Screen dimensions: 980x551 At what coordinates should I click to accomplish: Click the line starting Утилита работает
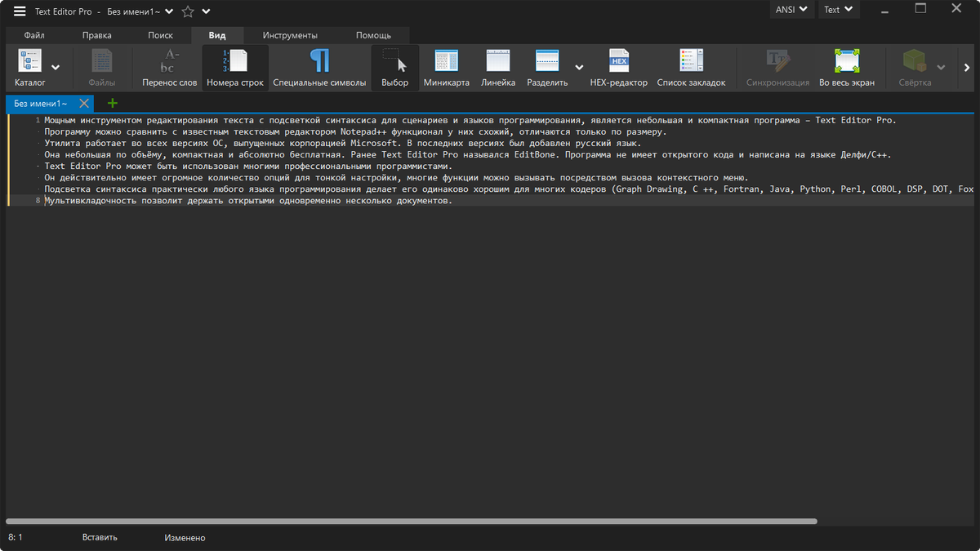click(x=342, y=143)
